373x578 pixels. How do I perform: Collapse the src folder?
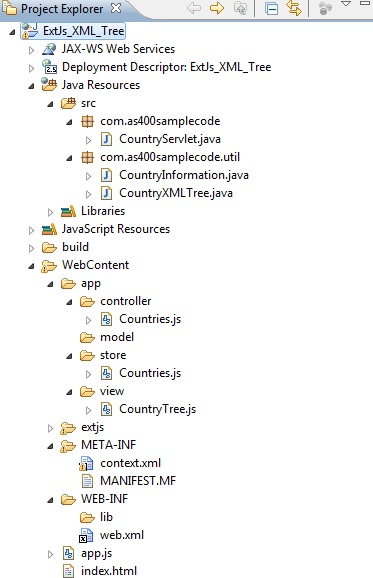pos(50,104)
